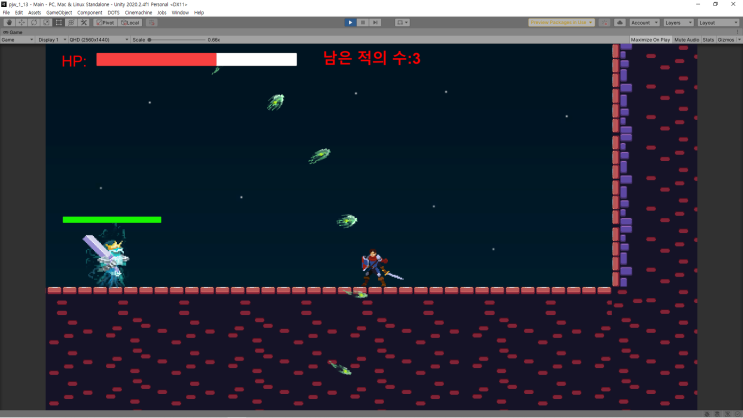Open the Edit menu

pyautogui.click(x=19, y=13)
